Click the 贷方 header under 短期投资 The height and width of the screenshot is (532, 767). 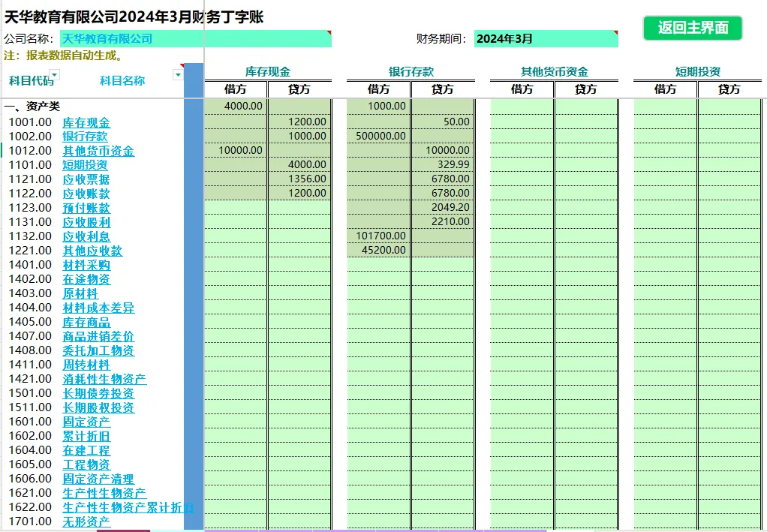click(729, 89)
